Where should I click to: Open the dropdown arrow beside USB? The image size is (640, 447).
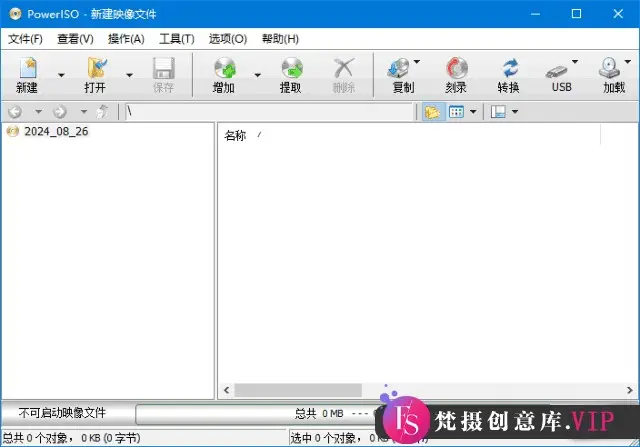pos(575,62)
